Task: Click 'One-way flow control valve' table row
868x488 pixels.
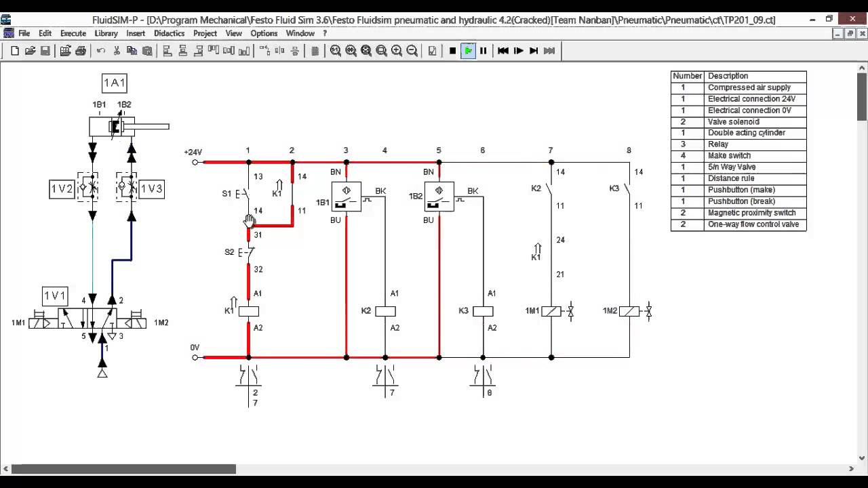Action: [x=738, y=224]
